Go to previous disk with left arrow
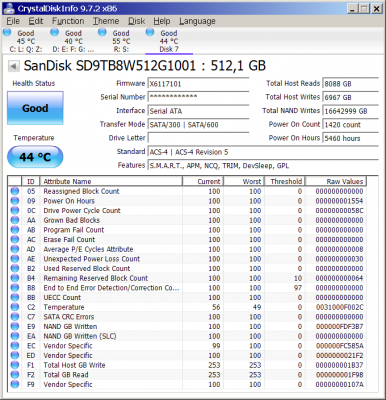 tap(13, 66)
